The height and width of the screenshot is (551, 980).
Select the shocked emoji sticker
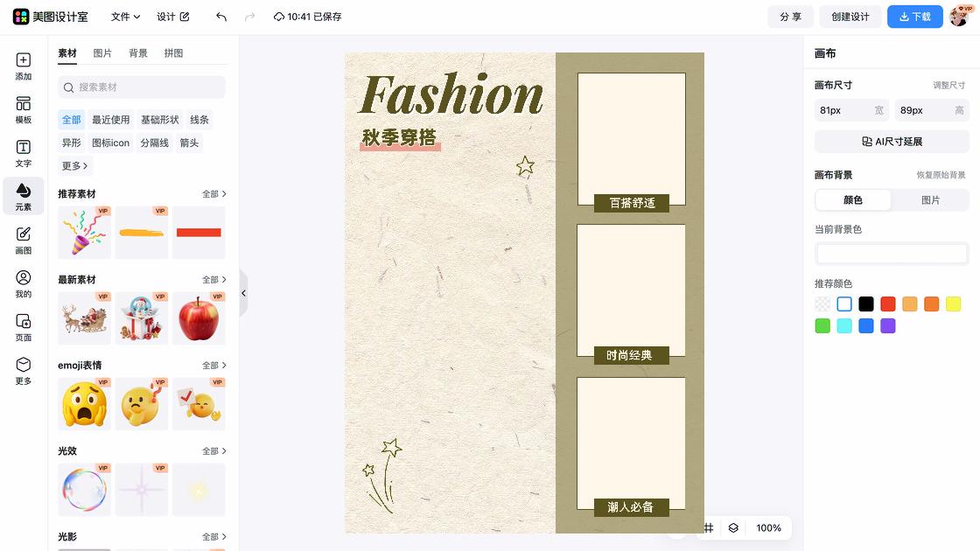click(84, 403)
